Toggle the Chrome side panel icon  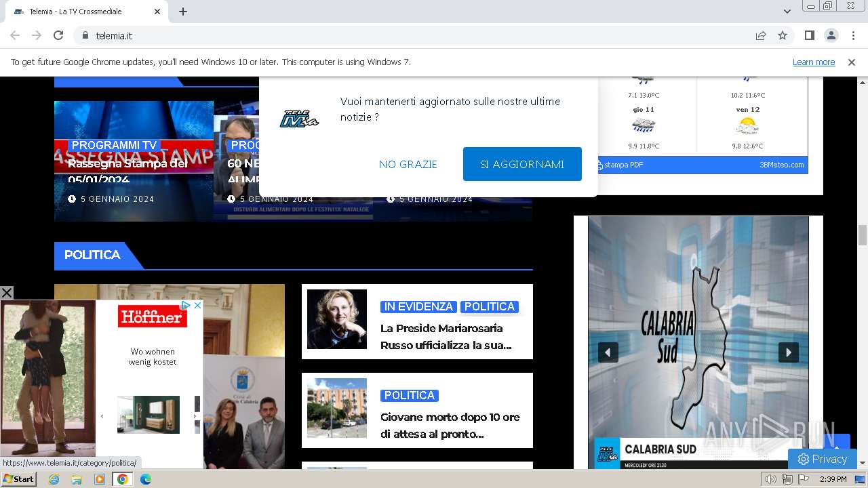tap(809, 35)
